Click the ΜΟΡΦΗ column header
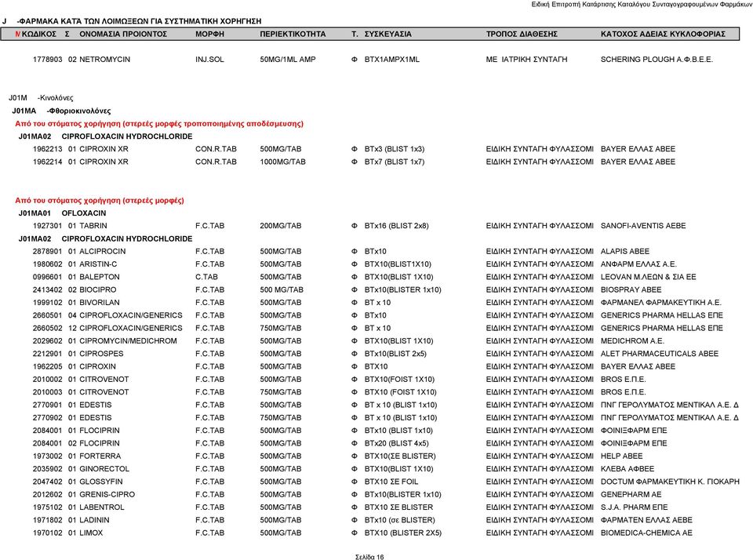Viewport: 753px width, 560px height. [210, 34]
